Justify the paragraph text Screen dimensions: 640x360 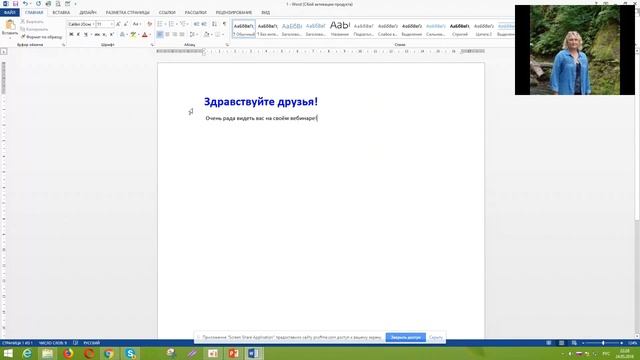[x=182, y=35]
